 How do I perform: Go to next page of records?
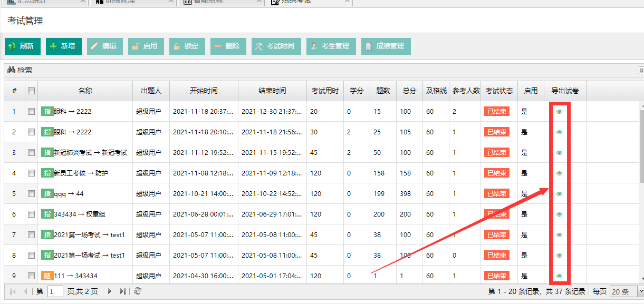pos(110,291)
